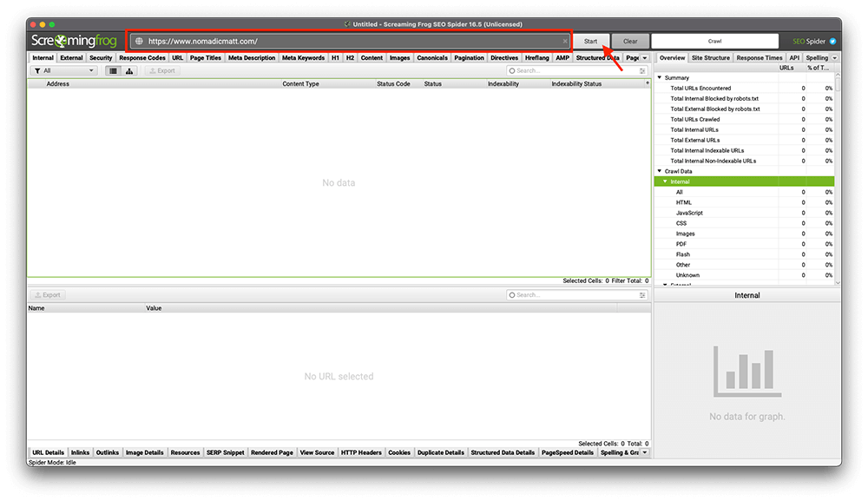Collapse the Crawl Data tree

pos(660,171)
